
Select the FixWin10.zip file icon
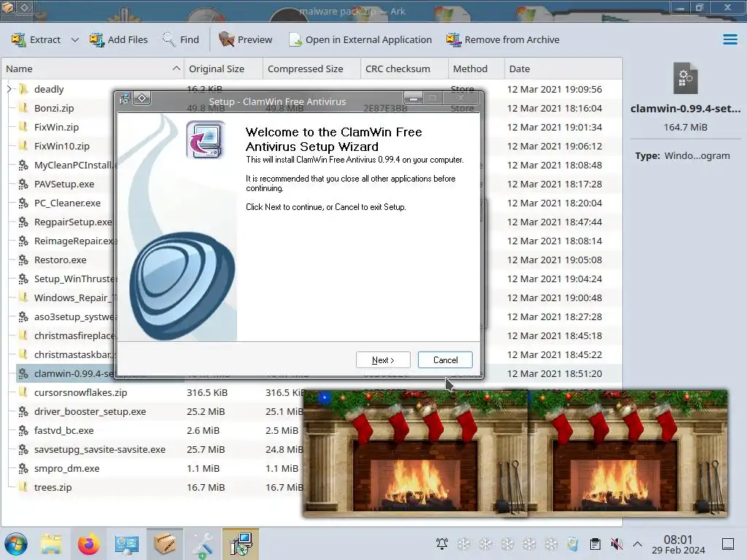(23, 146)
